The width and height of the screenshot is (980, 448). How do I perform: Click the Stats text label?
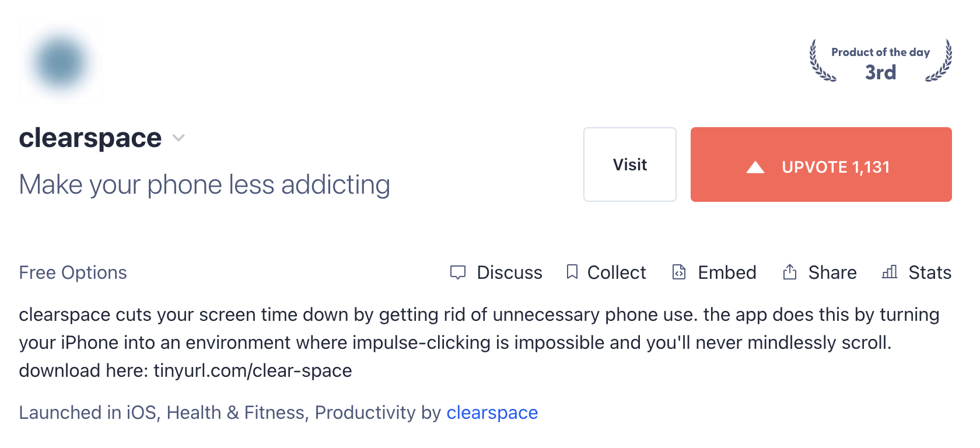point(930,272)
